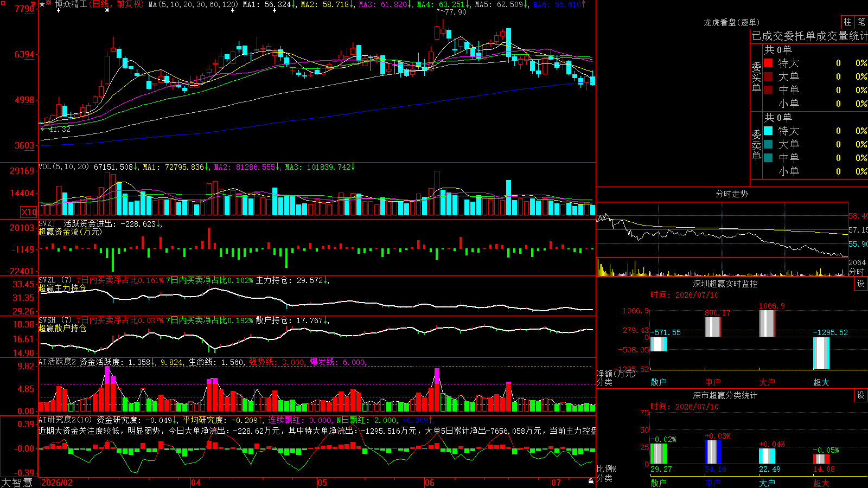Click the red 特大 buy-order color square
Image resolution: width=868 pixels, height=488 pixels.
pyautogui.click(x=768, y=63)
